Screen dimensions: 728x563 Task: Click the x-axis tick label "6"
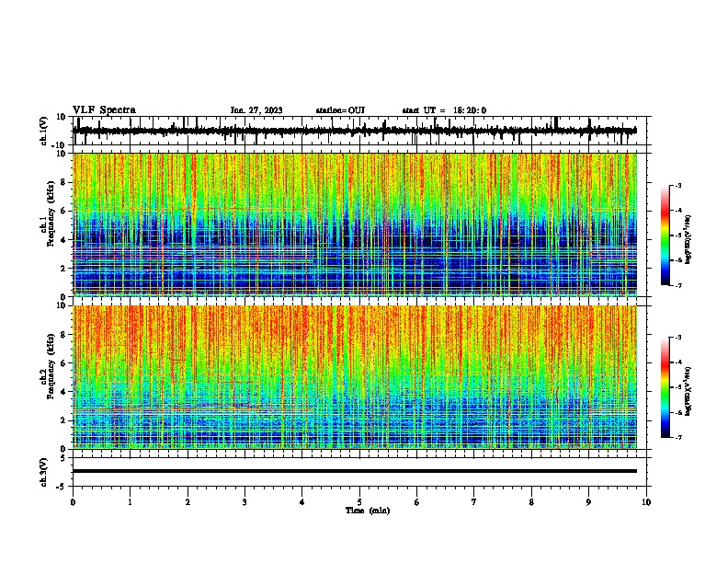(x=417, y=502)
